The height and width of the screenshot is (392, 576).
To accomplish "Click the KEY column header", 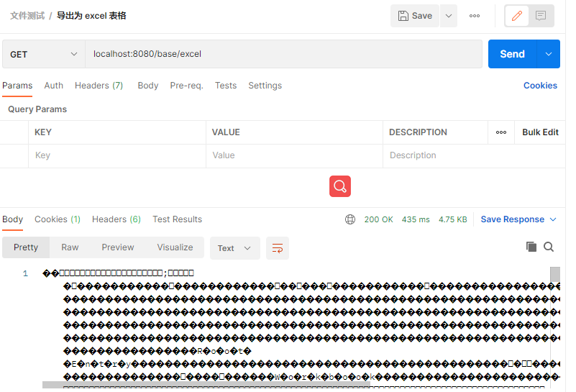I will click(x=43, y=132).
